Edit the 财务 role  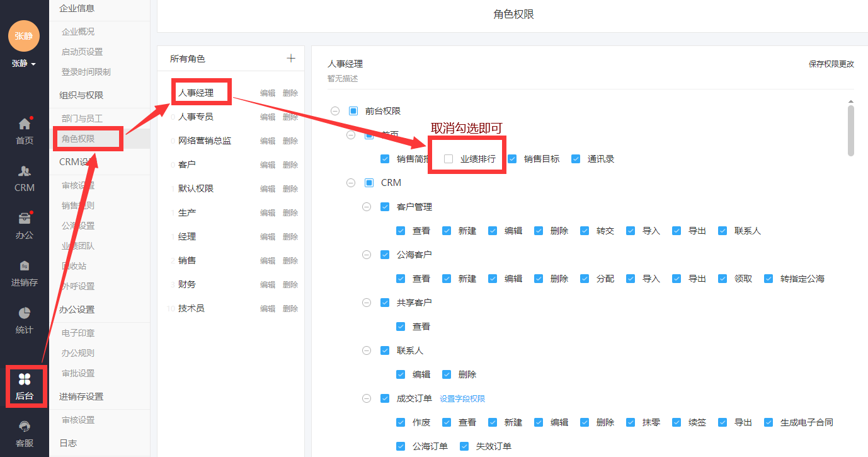[x=268, y=284]
